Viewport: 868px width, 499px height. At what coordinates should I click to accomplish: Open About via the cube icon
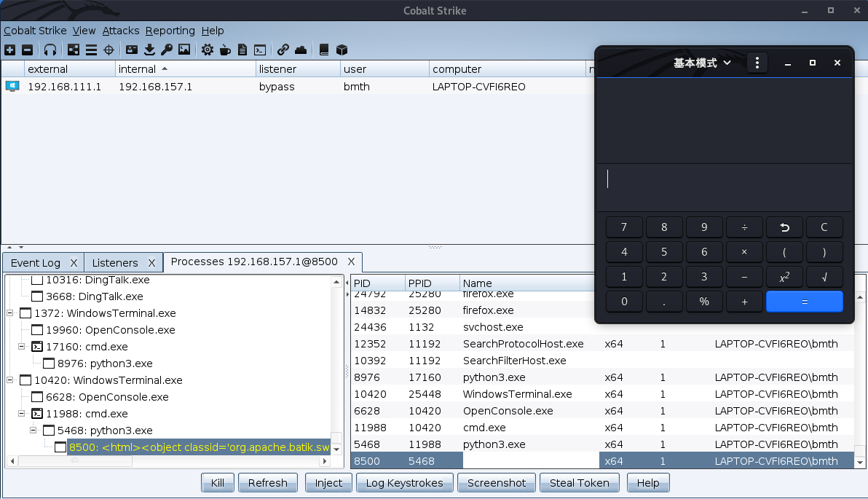point(342,50)
